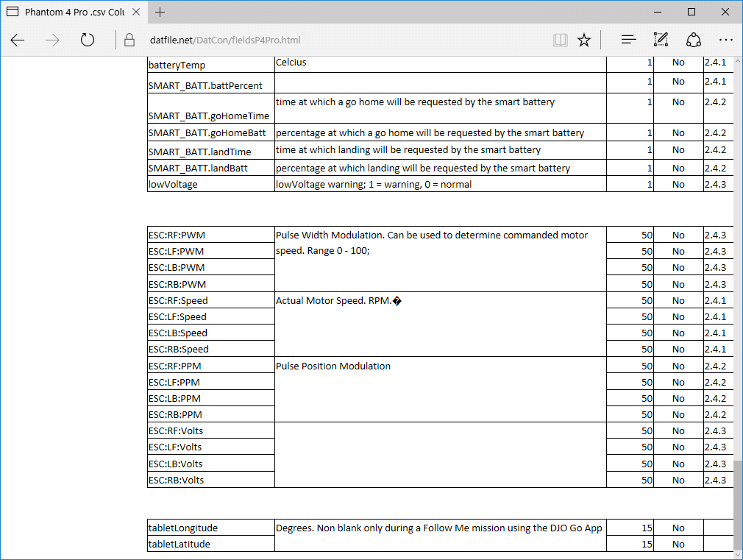The image size is (743, 560).
Task: Click the site info lock icon
Action: tap(129, 40)
